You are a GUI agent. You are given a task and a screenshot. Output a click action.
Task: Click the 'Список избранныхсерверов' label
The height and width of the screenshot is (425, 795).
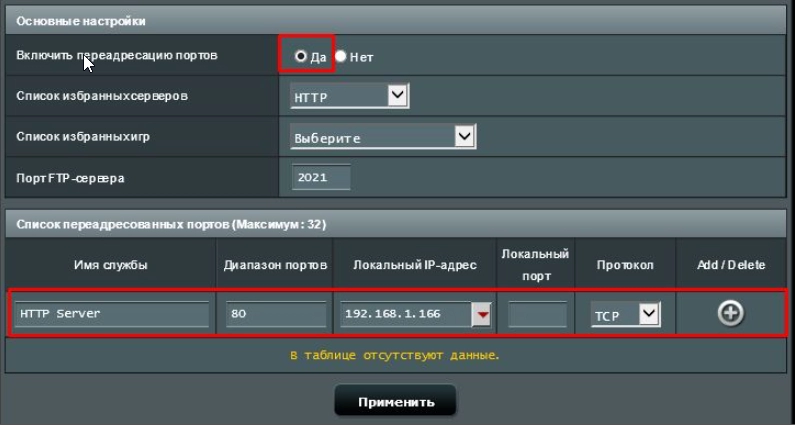(102, 96)
